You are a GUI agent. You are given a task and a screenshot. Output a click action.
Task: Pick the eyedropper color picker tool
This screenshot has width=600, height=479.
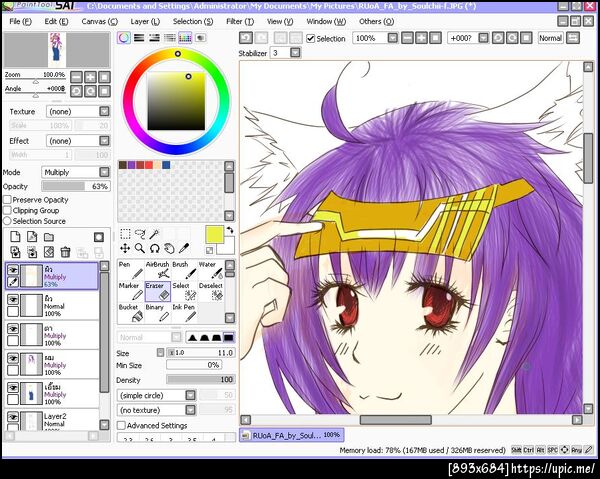pyautogui.click(x=184, y=249)
